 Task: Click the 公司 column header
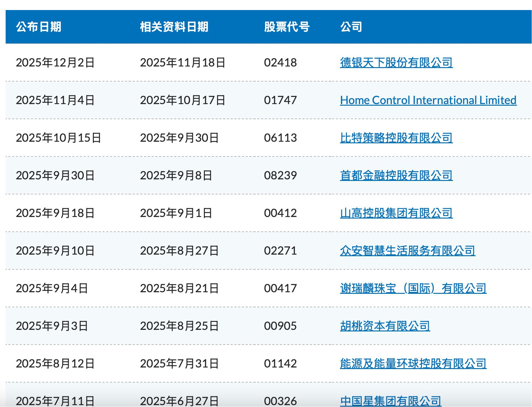point(351,27)
